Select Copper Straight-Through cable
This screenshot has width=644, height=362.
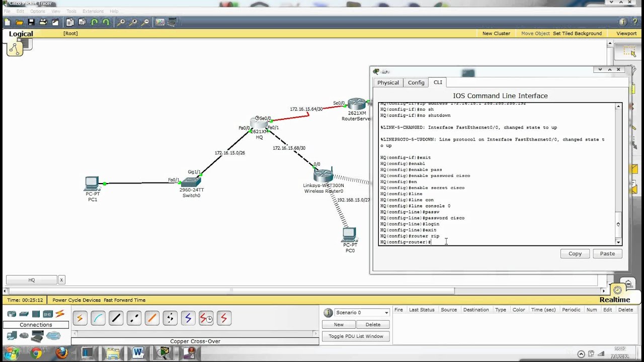[x=116, y=318]
